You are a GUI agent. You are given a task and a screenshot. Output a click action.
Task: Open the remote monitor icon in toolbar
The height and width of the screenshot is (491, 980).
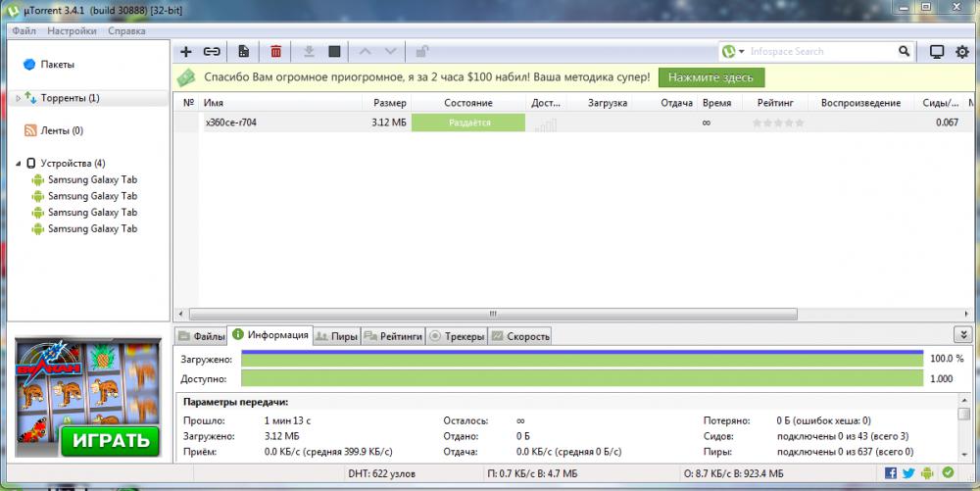tap(936, 52)
